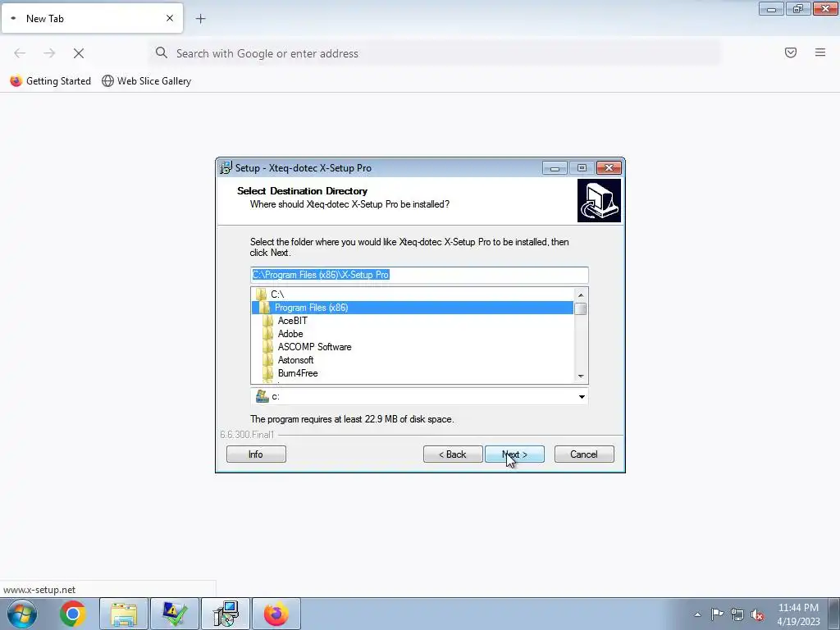Open File Explorer from the taskbar

[x=124, y=614]
